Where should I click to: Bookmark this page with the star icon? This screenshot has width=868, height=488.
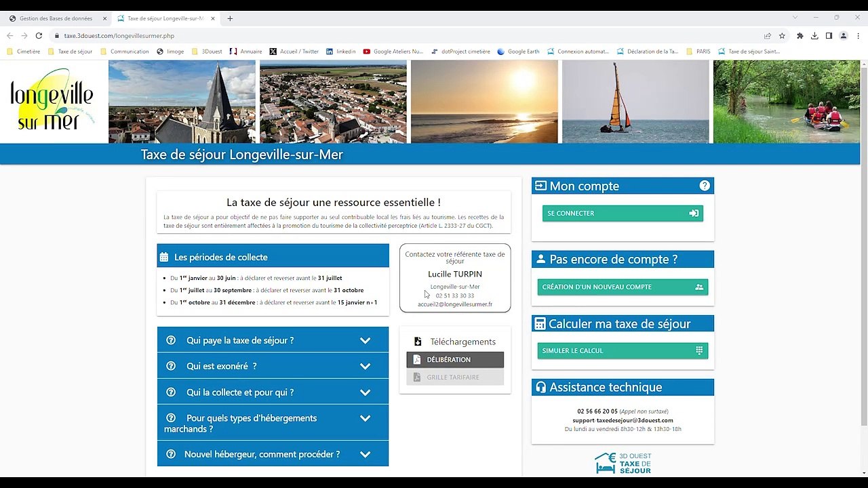[782, 36]
